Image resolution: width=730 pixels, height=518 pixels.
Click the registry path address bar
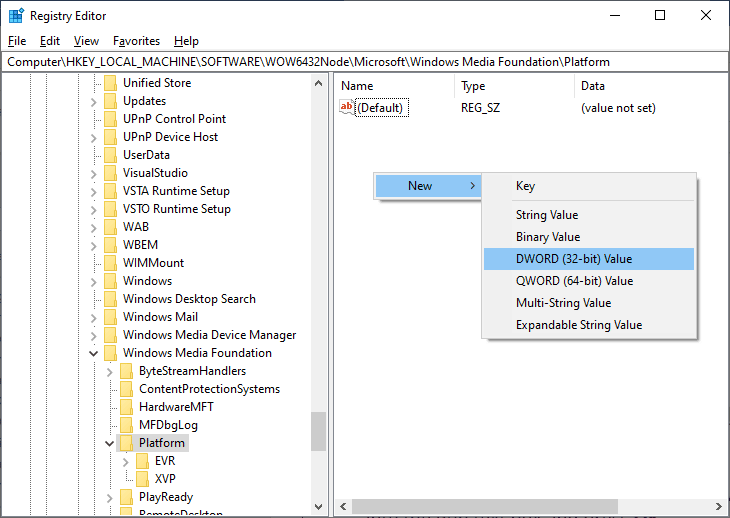click(364, 62)
